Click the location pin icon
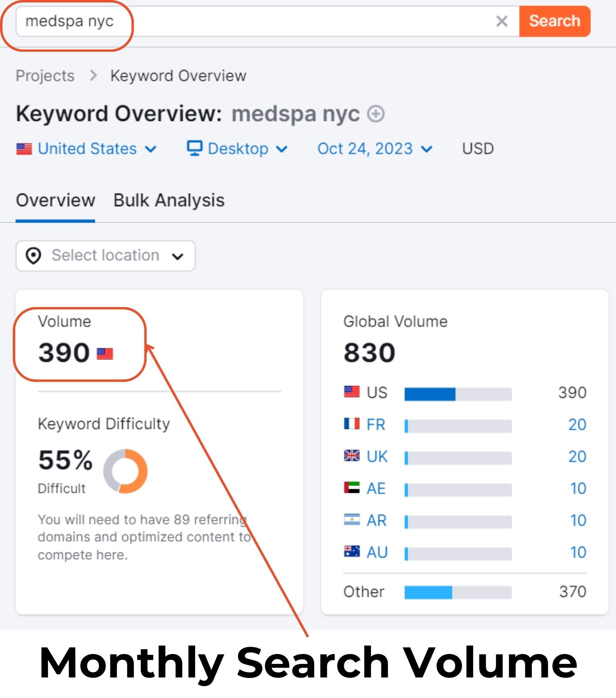 click(33, 255)
